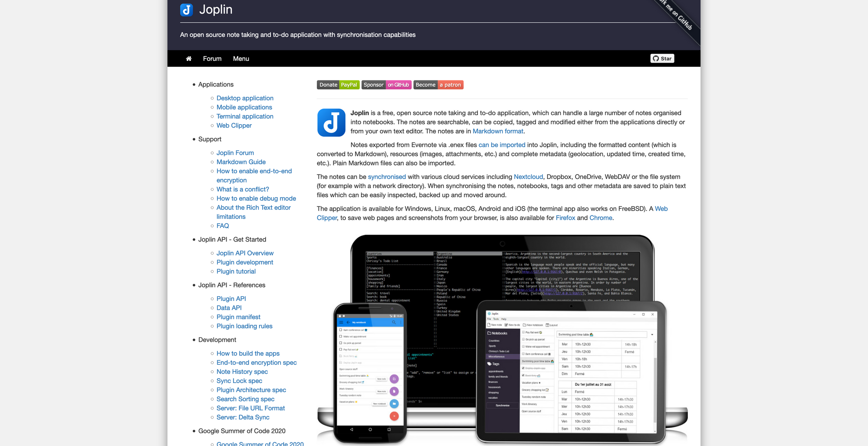Open the Sponsor on GitHub badge
Image resolution: width=868 pixels, height=446 pixels.
click(386, 85)
